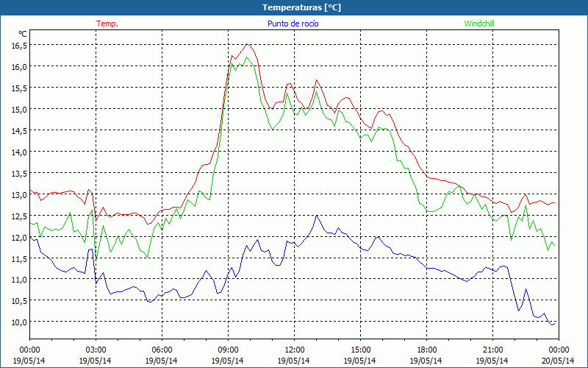Click the 10,5 y-axis value

click(x=20, y=301)
